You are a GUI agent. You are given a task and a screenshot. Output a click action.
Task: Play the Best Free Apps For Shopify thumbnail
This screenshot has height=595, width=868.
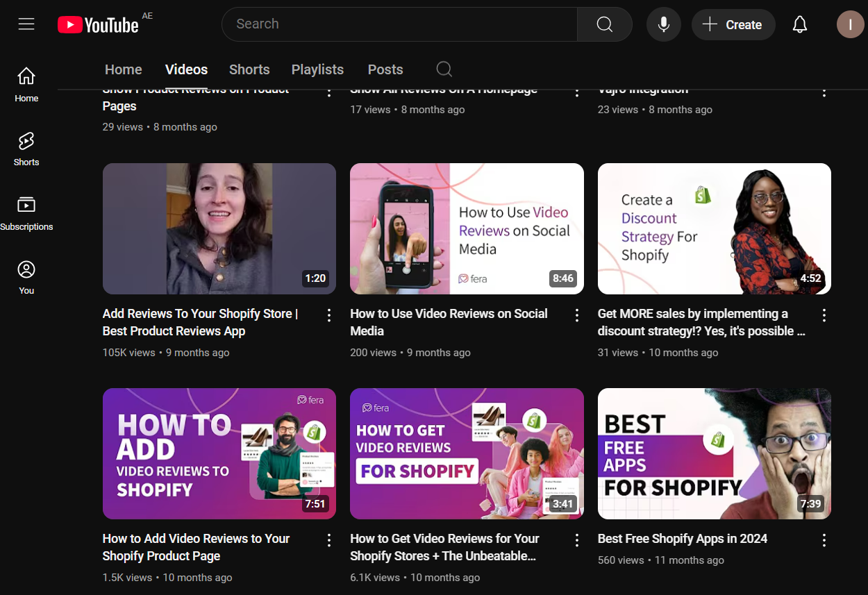(x=714, y=453)
